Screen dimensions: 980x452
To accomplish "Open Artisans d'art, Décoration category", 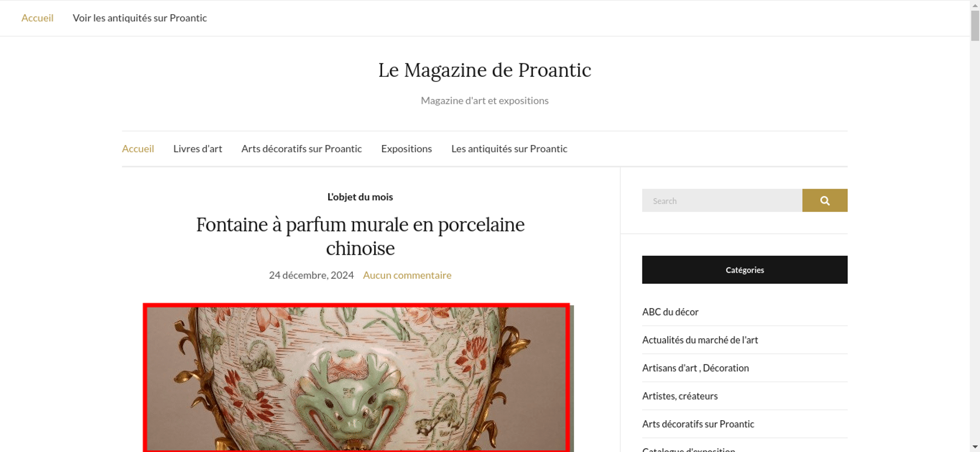I will 695,368.
